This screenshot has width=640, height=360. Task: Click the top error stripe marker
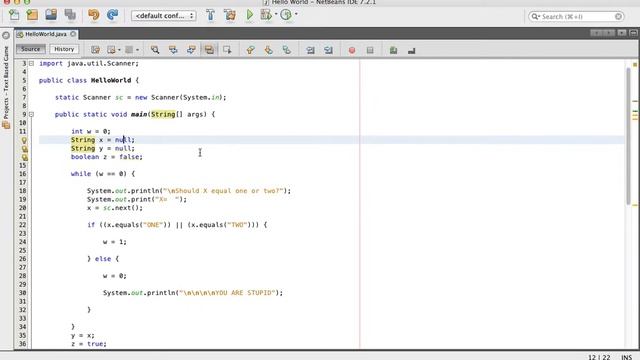[x=635, y=64]
